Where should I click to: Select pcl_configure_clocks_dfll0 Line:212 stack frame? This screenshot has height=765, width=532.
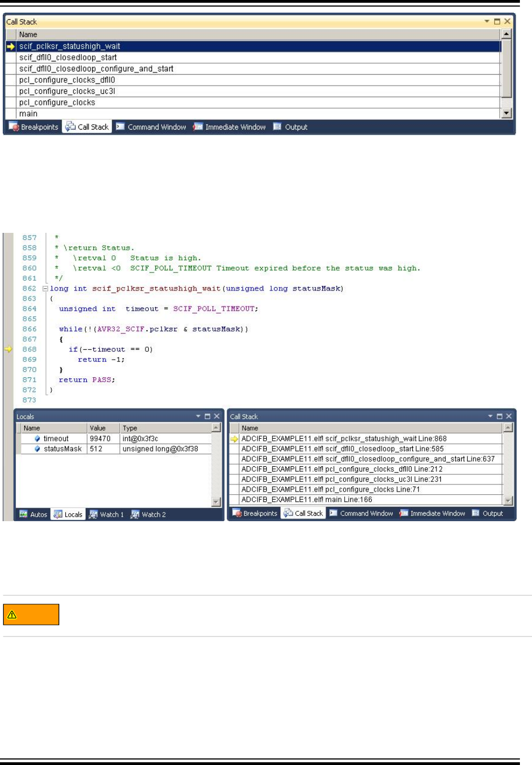(x=367, y=469)
